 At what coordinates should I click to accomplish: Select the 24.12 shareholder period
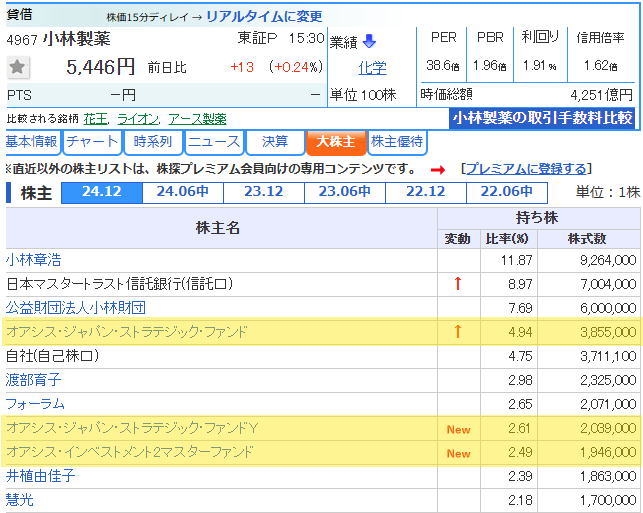[x=102, y=192]
